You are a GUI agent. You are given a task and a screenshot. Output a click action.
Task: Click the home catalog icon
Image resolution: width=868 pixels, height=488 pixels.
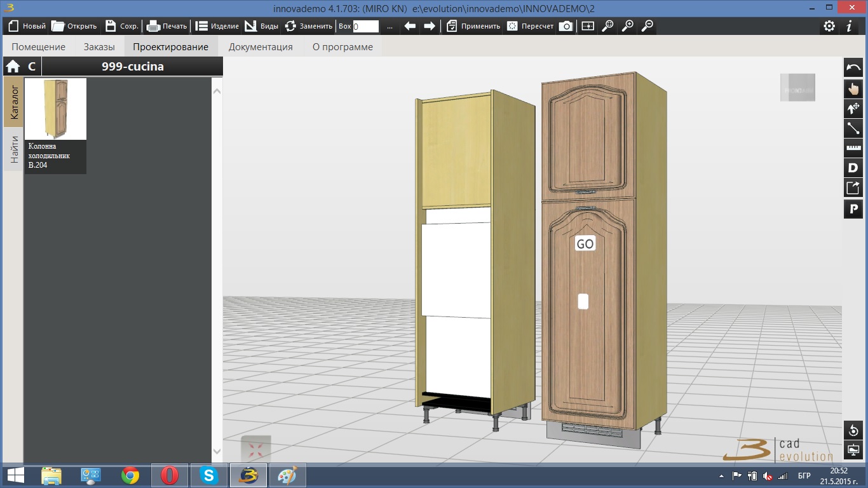pyautogui.click(x=13, y=67)
